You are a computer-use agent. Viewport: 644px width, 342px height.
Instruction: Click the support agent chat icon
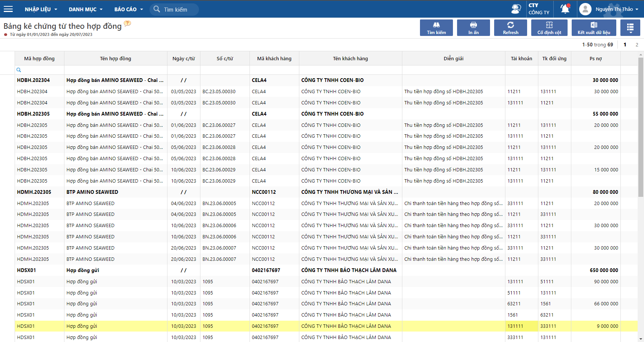[x=516, y=9]
